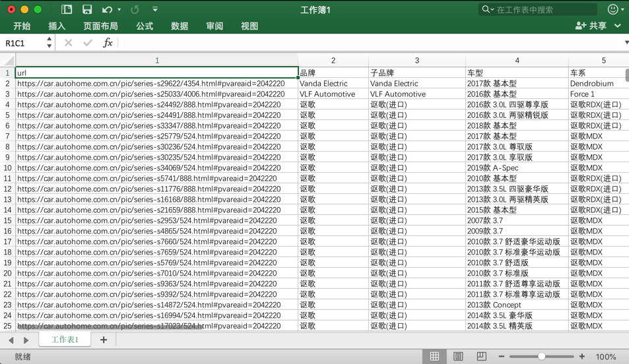Screen dimensions: 629x364
Task: Click the 品牌 header cell
Action: [x=333, y=73]
